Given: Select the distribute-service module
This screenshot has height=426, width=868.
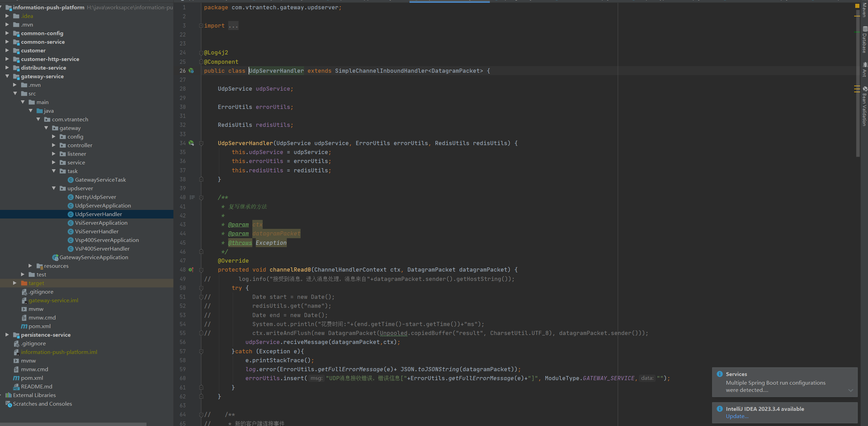Looking at the screenshot, I should (43, 68).
